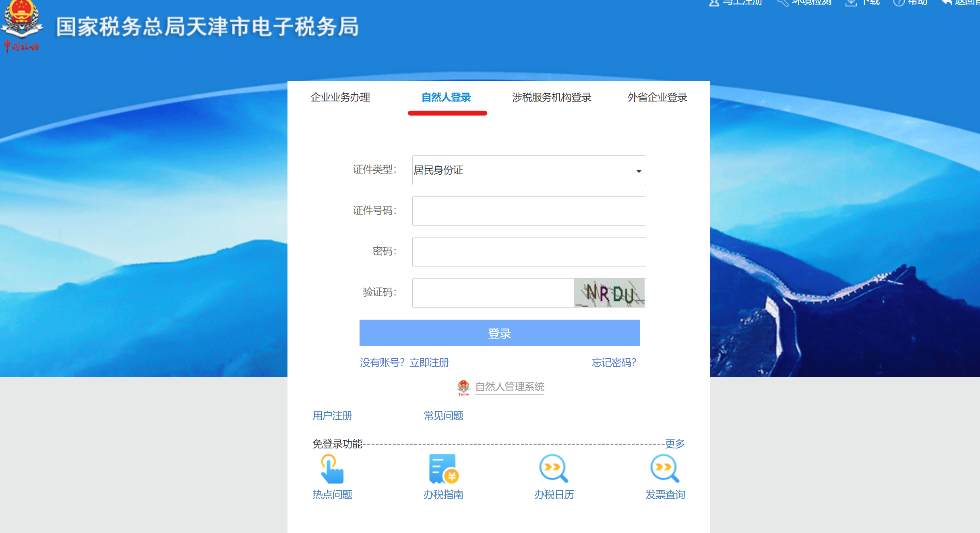Focus the 证件号码 input field
Viewport: 980px width, 533px height.
pos(529,211)
